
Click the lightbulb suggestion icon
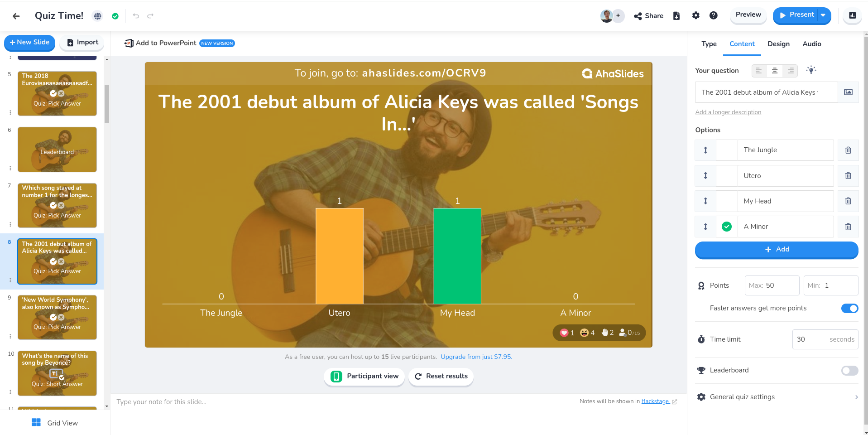pyautogui.click(x=811, y=70)
